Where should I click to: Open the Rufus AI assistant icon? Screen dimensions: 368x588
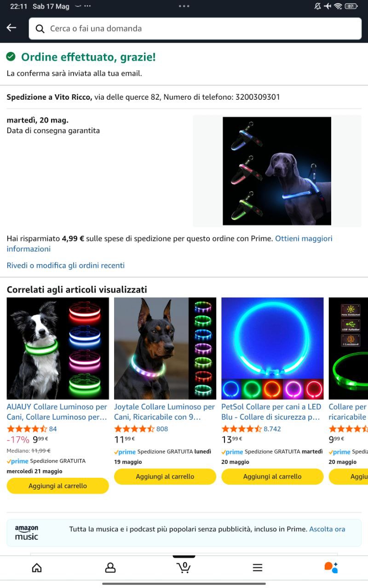[331, 568]
